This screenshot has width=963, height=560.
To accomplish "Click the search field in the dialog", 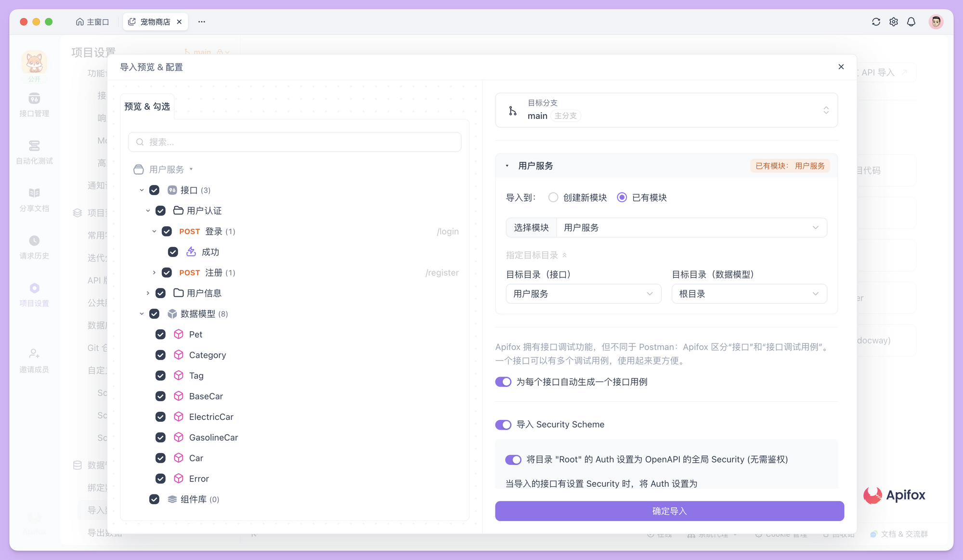I will (294, 142).
